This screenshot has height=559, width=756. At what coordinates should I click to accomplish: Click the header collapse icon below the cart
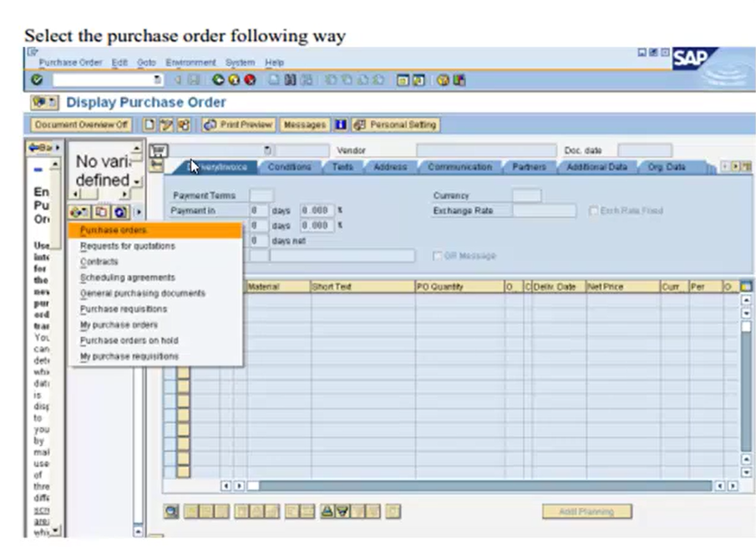pyautogui.click(x=157, y=165)
